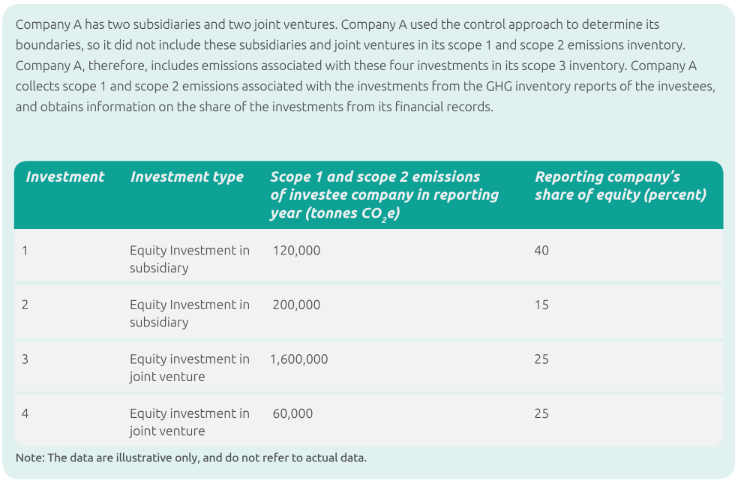738x482 pixels.
Task: Click the 120,000 emissions value
Action: point(296,250)
